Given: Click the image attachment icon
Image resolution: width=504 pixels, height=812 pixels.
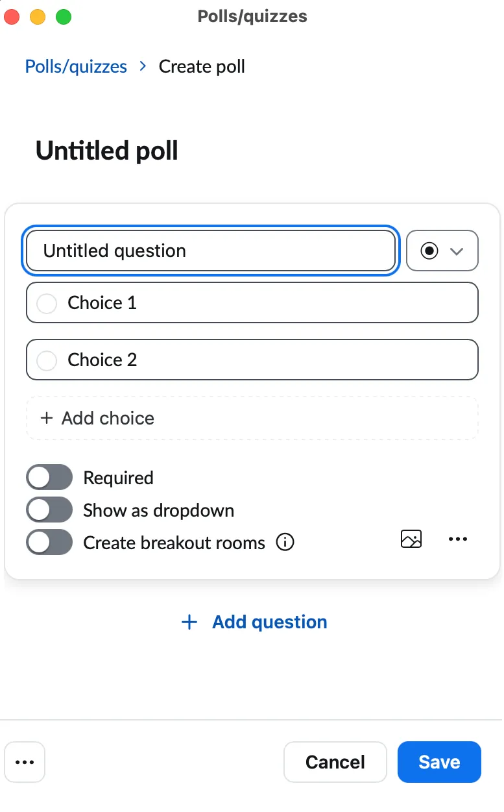Looking at the screenshot, I should [411, 539].
